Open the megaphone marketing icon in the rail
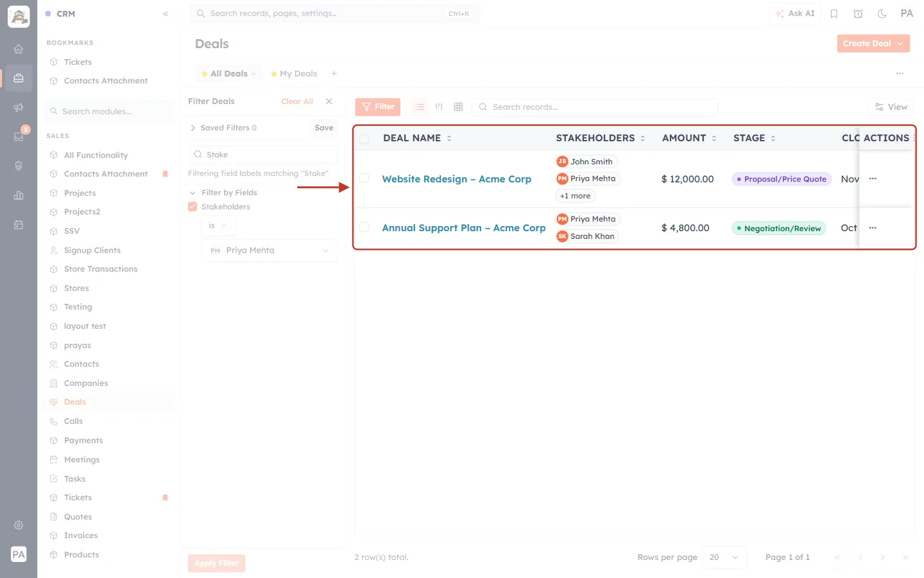This screenshot has height=578, width=924. tap(19, 107)
